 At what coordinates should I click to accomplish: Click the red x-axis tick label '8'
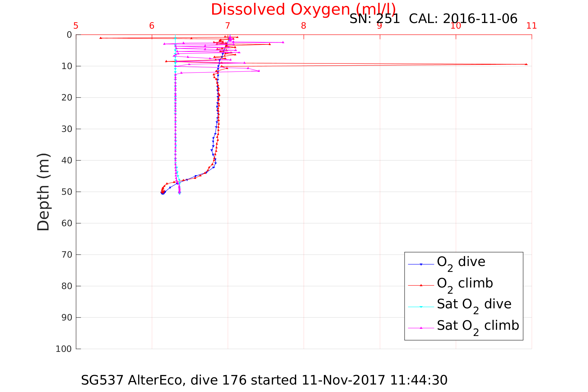(304, 26)
